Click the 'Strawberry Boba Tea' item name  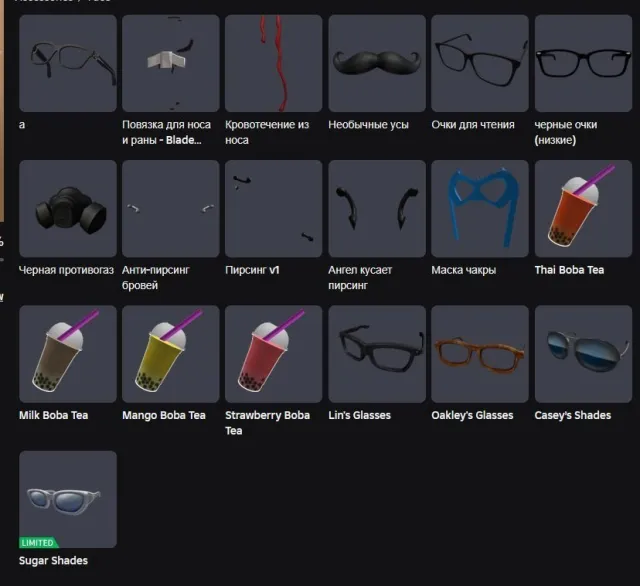click(267, 423)
